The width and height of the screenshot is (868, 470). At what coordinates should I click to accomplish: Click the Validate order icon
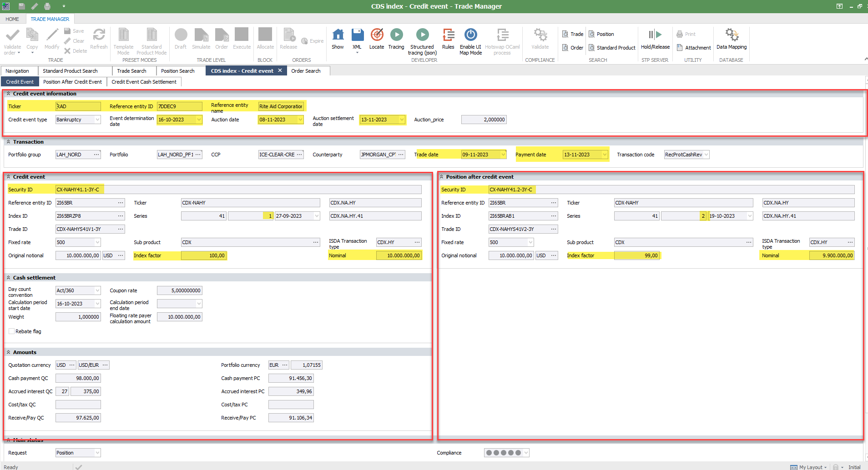12,35
